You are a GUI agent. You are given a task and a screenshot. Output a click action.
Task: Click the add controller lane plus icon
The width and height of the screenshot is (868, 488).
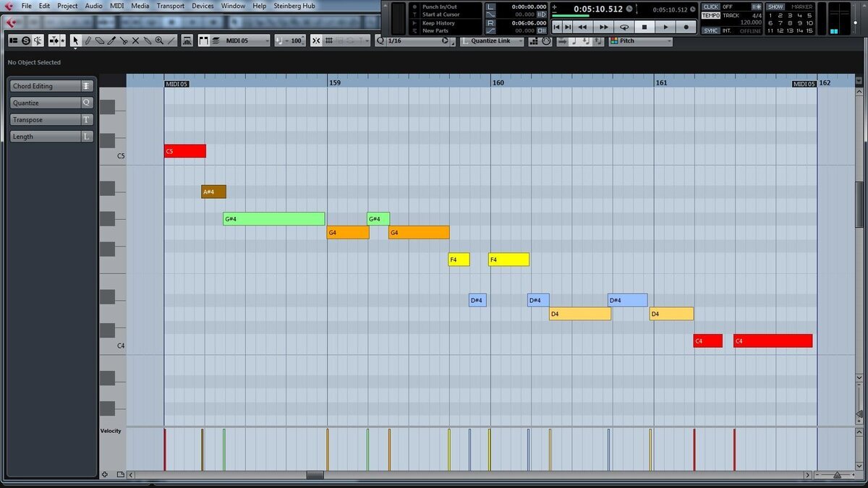(105, 474)
